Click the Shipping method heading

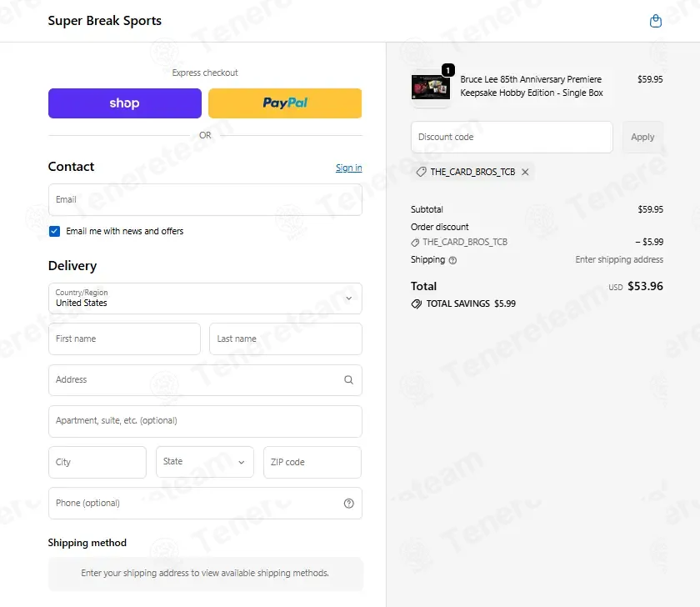coord(87,543)
